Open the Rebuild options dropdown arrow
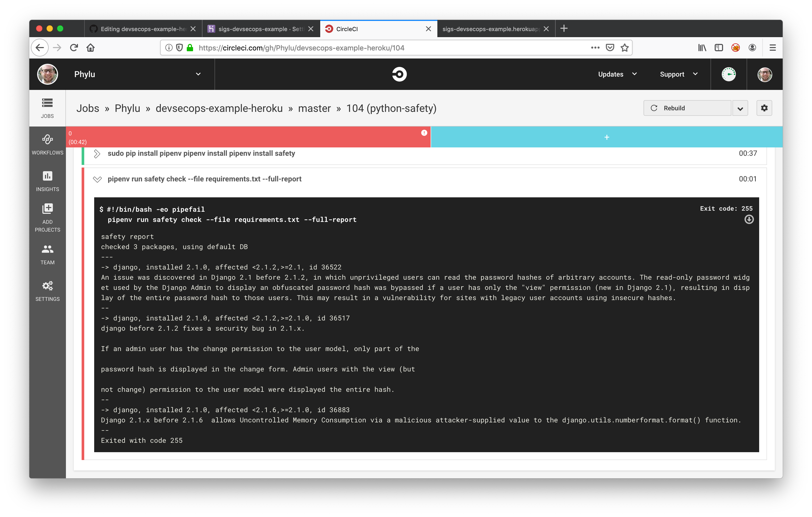The image size is (812, 517). point(740,108)
